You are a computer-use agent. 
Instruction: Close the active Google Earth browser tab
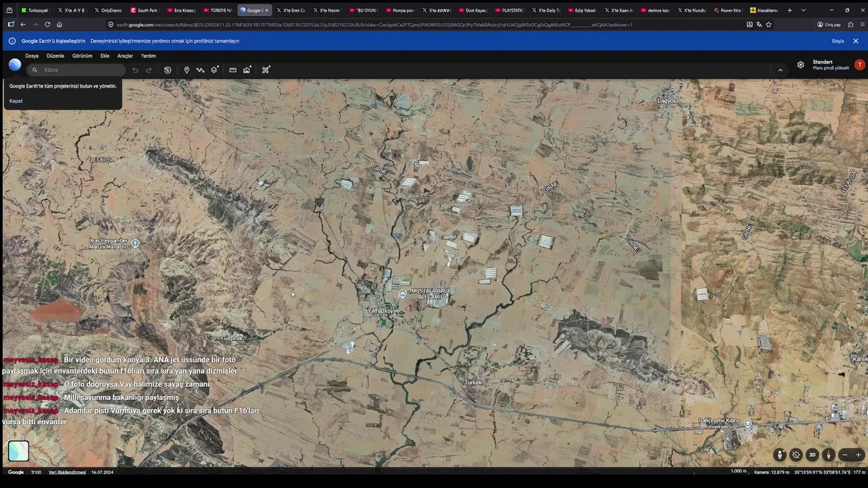point(267,10)
